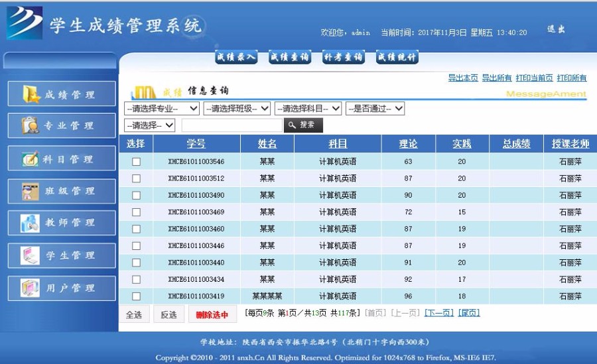The height and width of the screenshot is (364, 597).
Task: Open the 请选择专业 dropdown
Action: tap(162, 109)
